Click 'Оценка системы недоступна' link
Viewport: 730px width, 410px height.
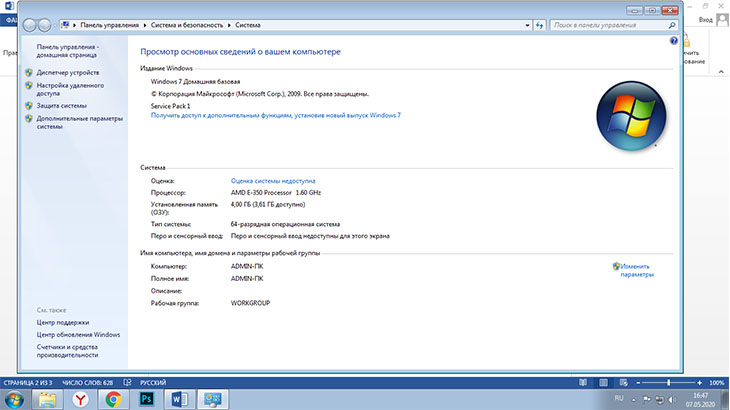(x=272, y=180)
